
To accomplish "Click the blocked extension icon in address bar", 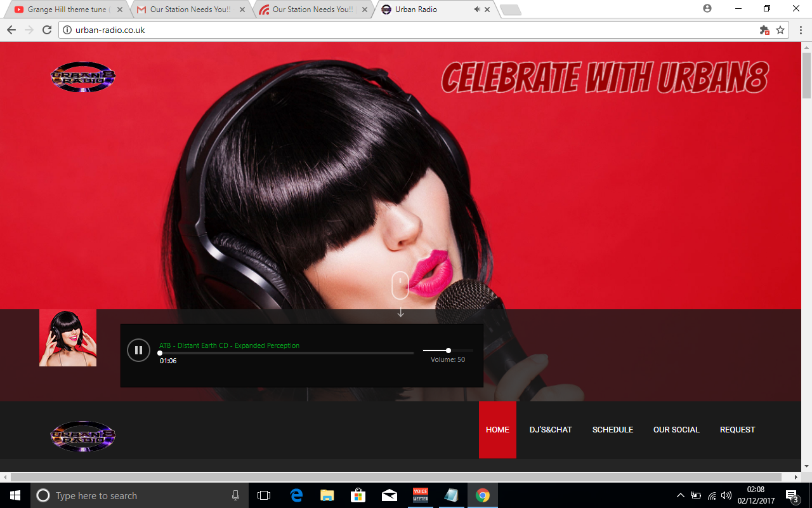I will [x=764, y=30].
